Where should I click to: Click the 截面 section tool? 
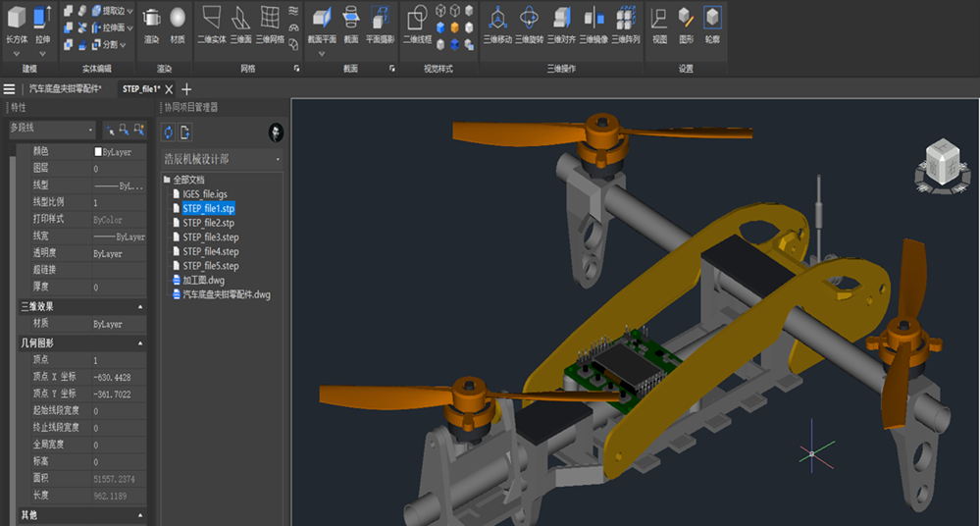(x=350, y=24)
